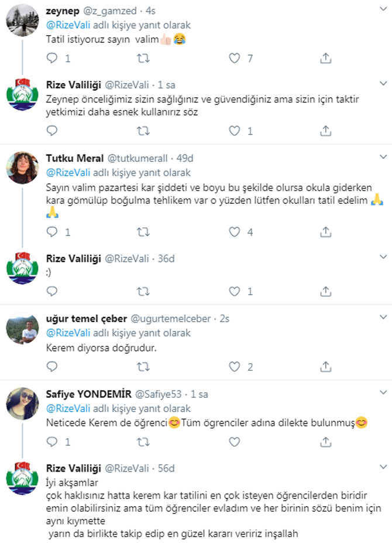Share zeynep's tweet
This screenshot has width=392, height=543.
[326, 58]
